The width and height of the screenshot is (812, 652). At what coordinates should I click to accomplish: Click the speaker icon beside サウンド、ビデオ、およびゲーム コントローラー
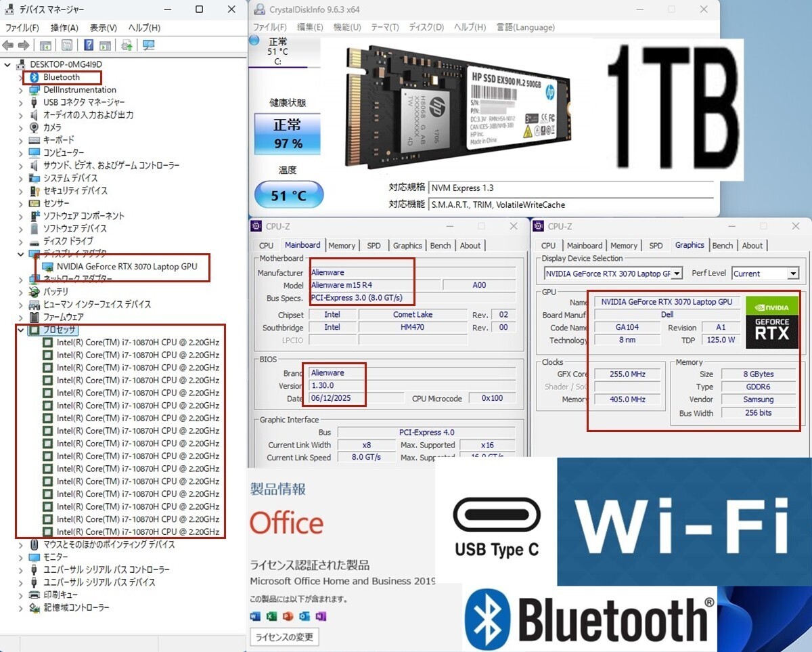(35, 165)
